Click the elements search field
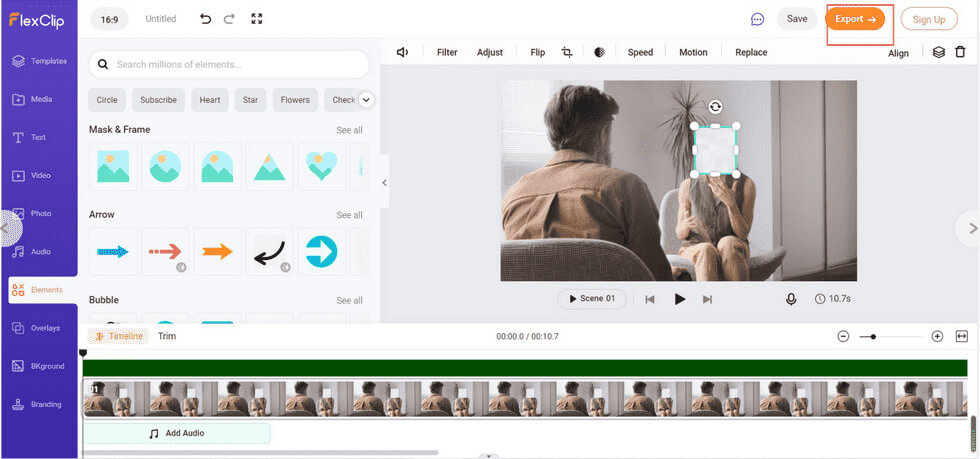 (229, 64)
